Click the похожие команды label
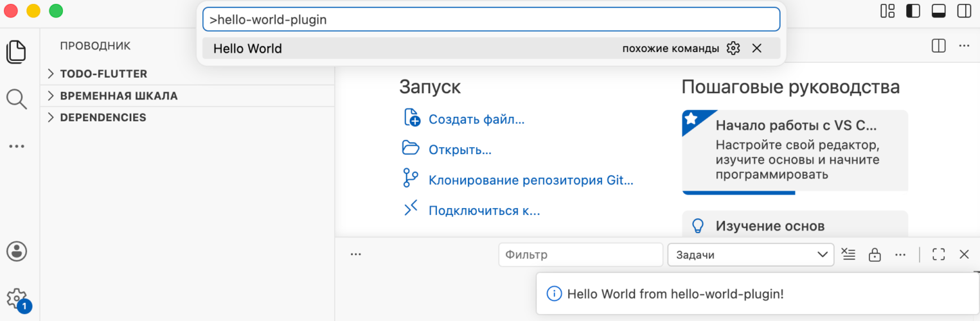 coord(671,49)
